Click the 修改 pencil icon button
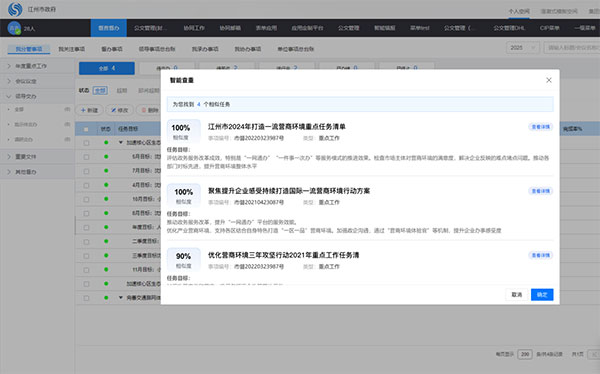600x374 pixels. click(119, 110)
